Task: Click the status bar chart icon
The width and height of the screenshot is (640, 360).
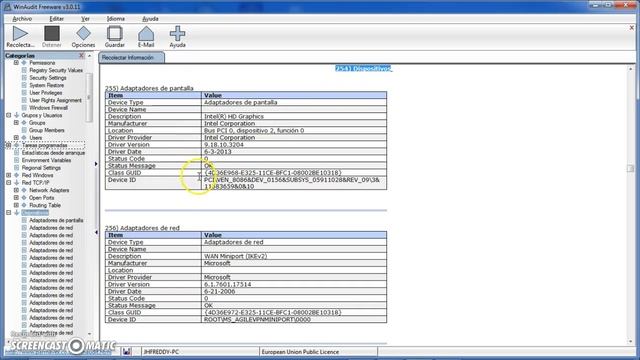Action: tap(127, 351)
